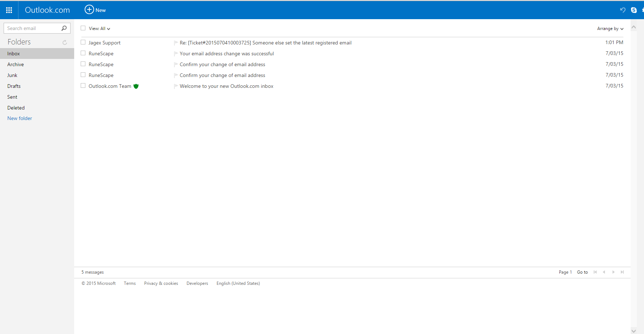Click the Jagex Support sender name
This screenshot has width=644, height=334.
click(x=105, y=43)
